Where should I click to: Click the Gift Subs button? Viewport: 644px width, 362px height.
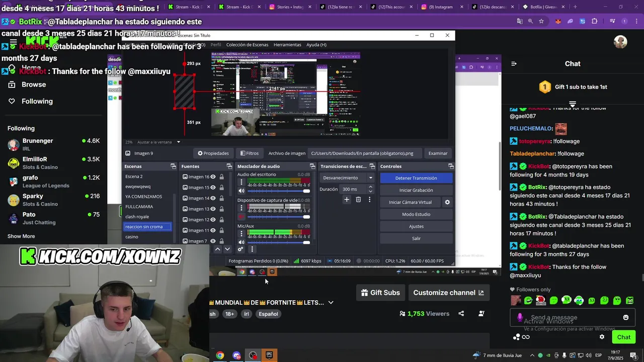[380, 293]
